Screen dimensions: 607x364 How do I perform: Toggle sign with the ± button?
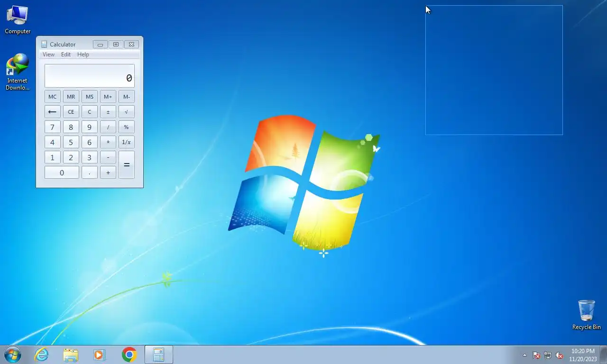pos(108,112)
